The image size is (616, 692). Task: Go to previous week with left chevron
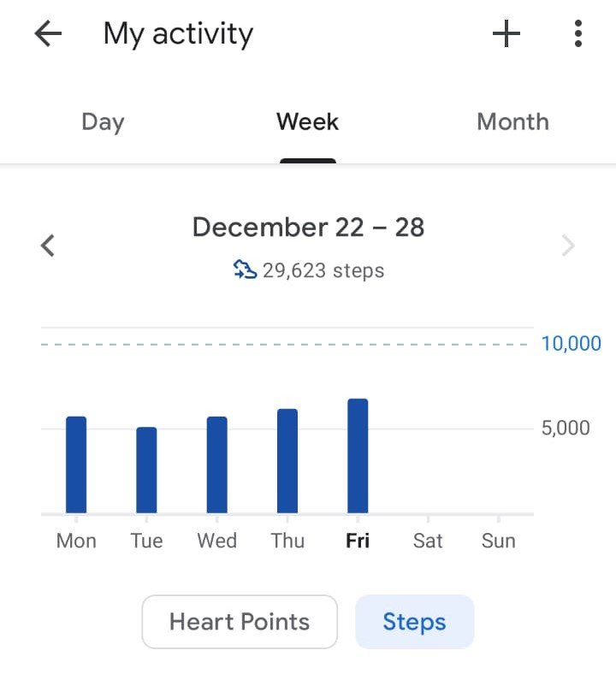coord(49,246)
